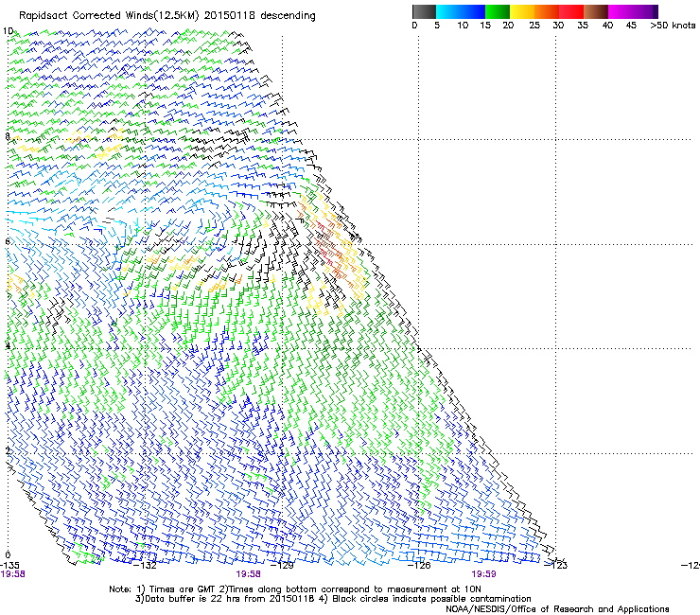Click the cyan-blue 5-15 knots color segment
700x615 pixels.
(x=461, y=11)
